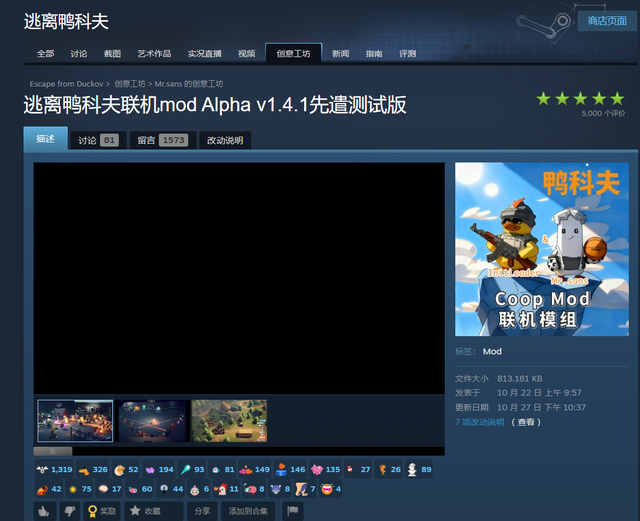Select the 创意工坊 workshop tab
Viewport: 640px width, 521px height.
[293, 53]
